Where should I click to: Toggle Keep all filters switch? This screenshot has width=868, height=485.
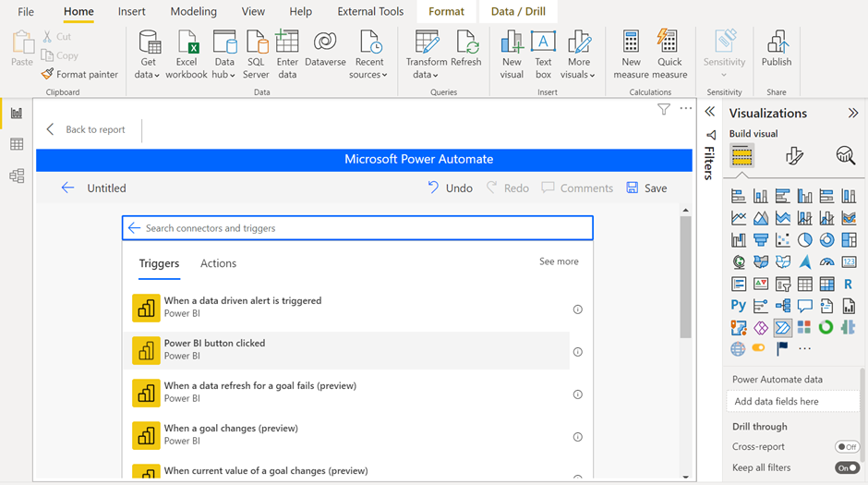(847, 467)
